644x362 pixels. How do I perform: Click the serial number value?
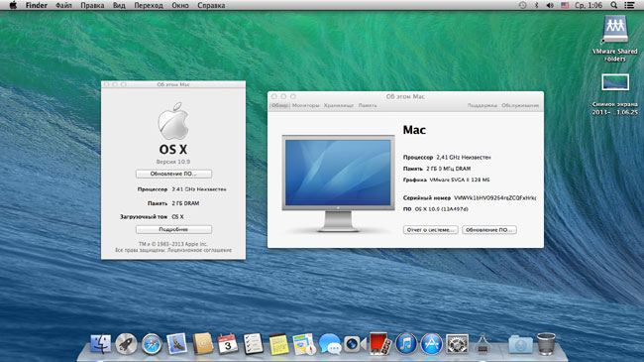tap(495, 198)
